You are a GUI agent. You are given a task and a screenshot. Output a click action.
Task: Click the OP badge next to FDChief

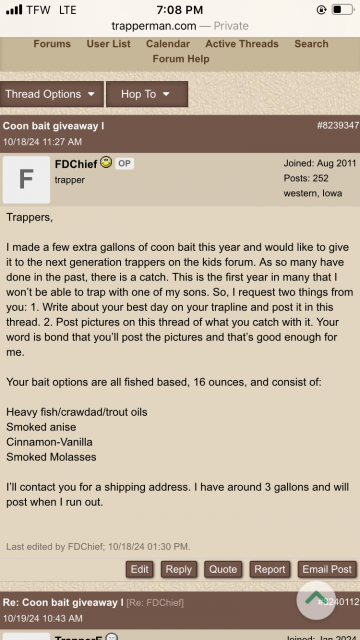124,164
